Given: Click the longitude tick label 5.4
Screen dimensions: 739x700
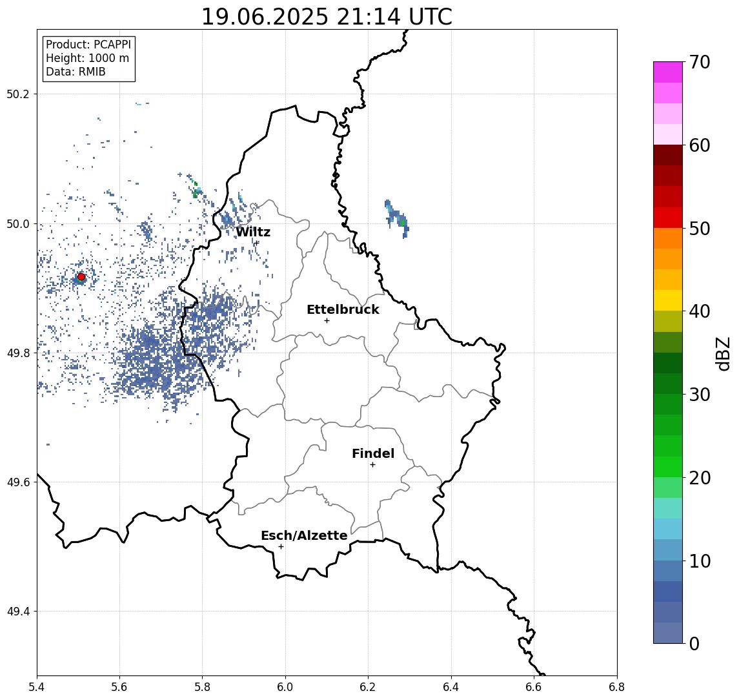Looking at the screenshot, I should coord(37,687).
